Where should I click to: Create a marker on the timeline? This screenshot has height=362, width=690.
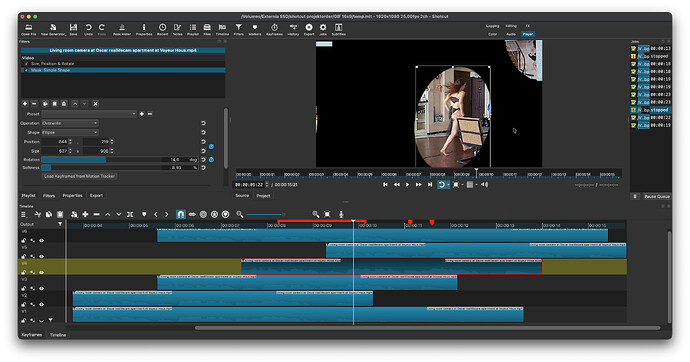[144, 214]
